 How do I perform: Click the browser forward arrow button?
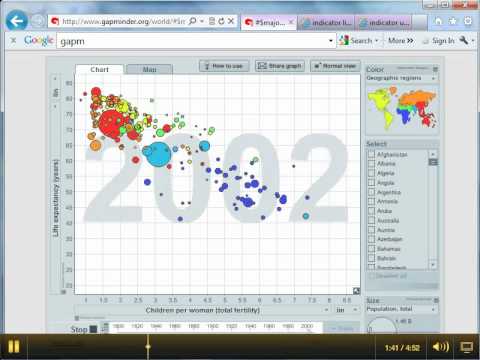[x=38, y=22]
